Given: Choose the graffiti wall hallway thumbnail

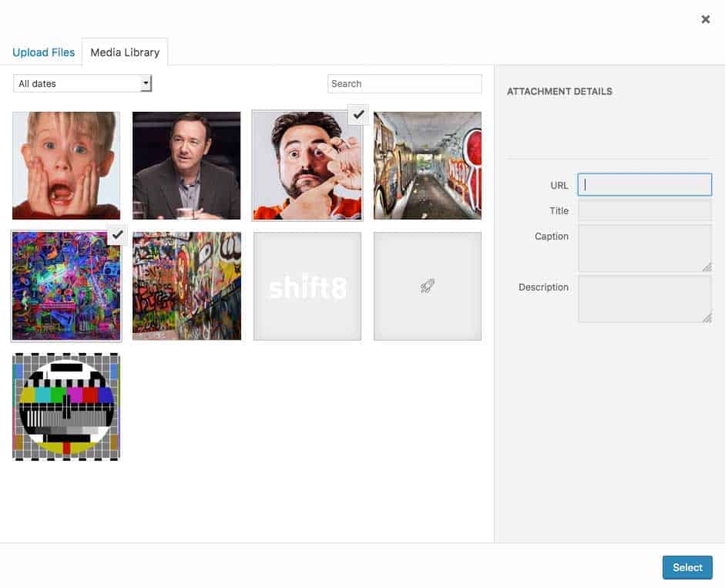Looking at the screenshot, I should pos(186,286).
